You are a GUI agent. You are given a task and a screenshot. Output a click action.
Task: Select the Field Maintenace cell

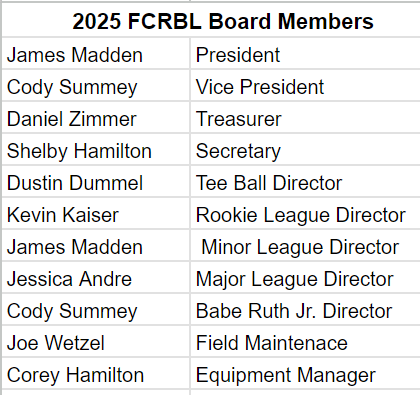305,342
